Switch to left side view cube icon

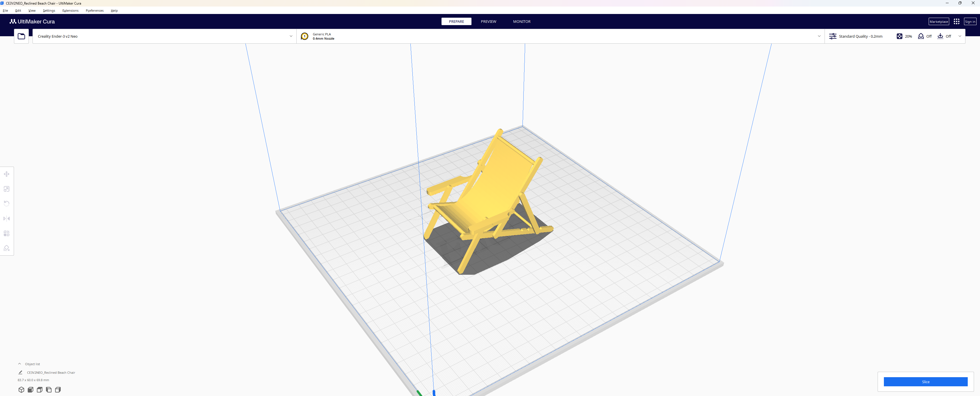[x=49, y=389]
